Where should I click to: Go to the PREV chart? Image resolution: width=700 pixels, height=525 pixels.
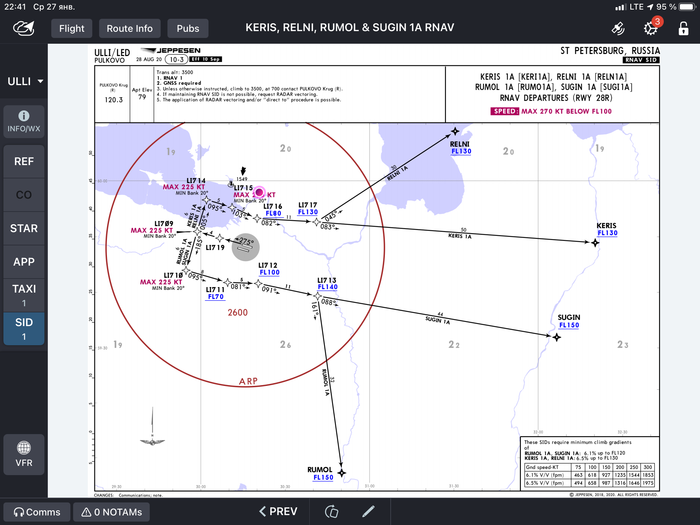278,512
